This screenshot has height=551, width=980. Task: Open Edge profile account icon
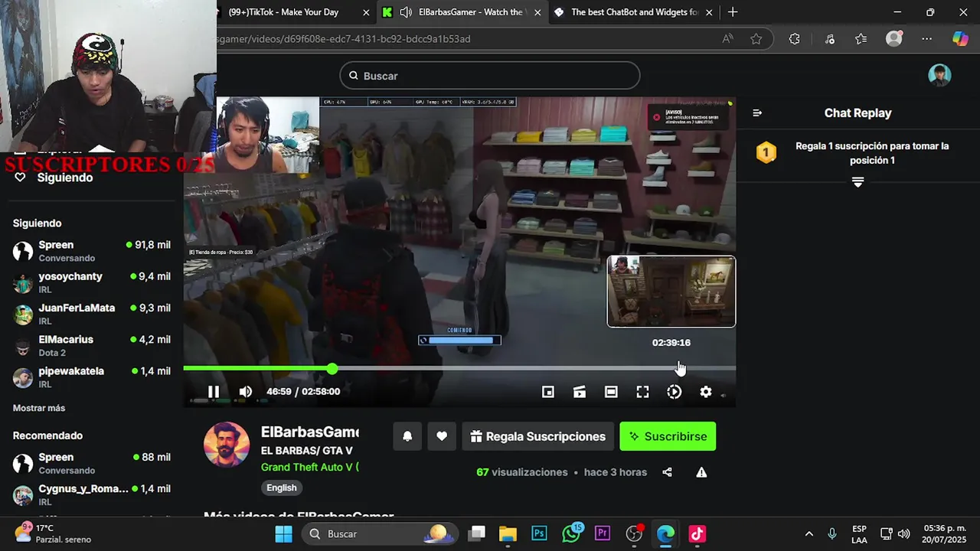click(x=894, y=39)
